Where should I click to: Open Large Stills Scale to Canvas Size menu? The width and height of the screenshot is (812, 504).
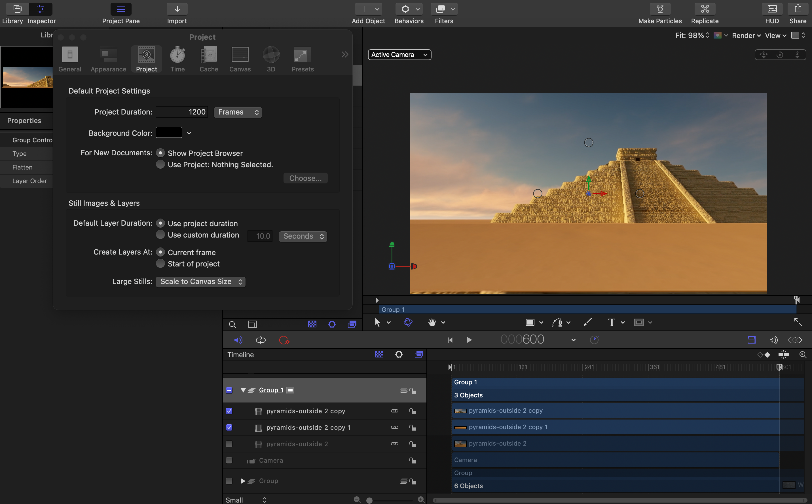coord(201,282)
